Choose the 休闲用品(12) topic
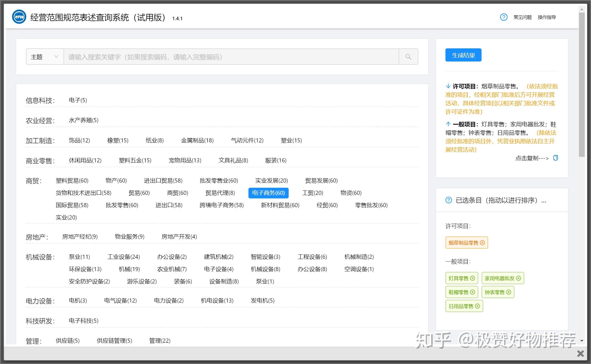The height and width of the screenshot is (364, 591). click(85, 160)
